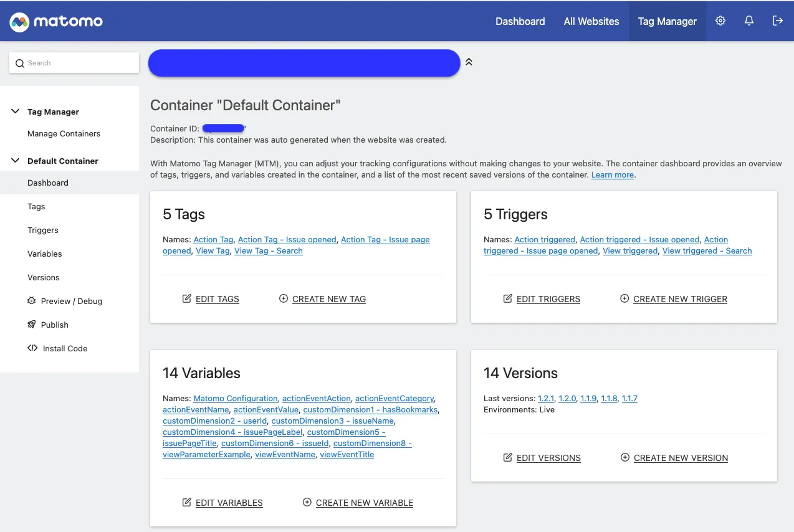Viewport: 794px width, 532px height.
Task: Open Versions in the sidebar
Action: [x=44, y=277]
